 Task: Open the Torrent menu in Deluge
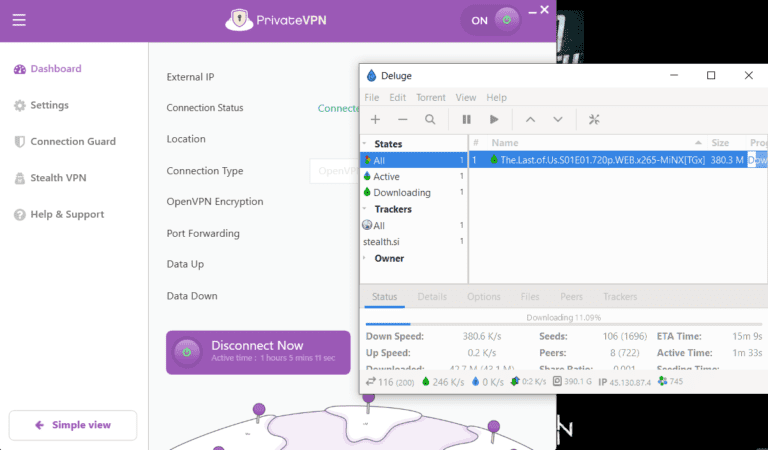431,98
